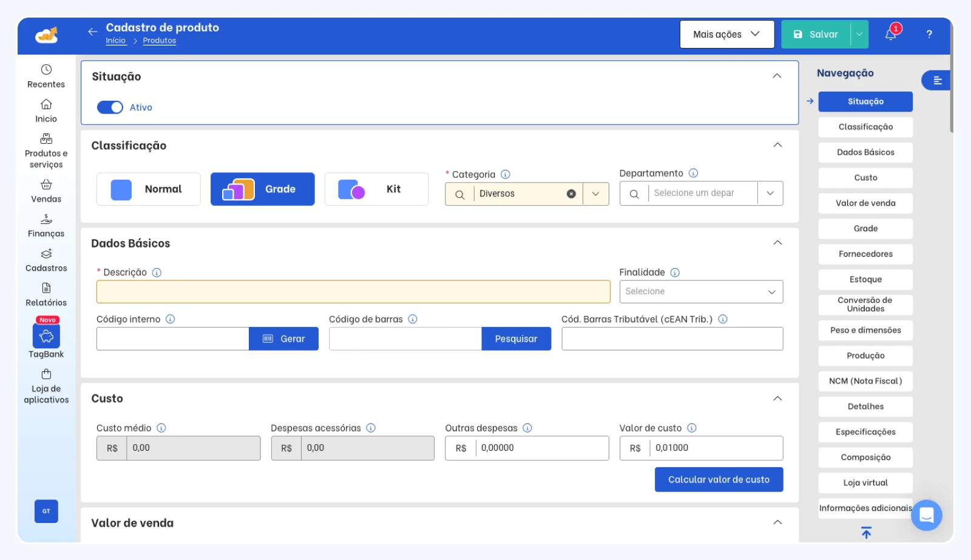Click the Salvar button
The image size is (971, 560).
click(x=816, y=35)
